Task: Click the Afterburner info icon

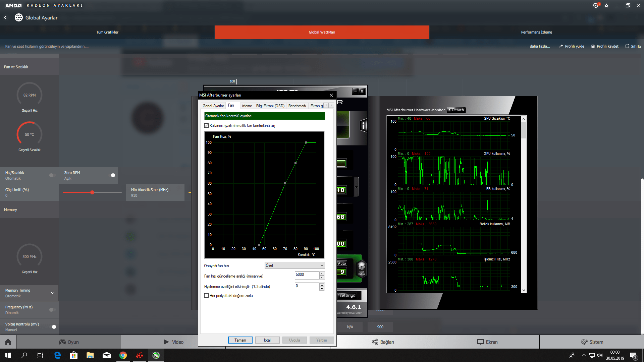Action: coord(363,126)
